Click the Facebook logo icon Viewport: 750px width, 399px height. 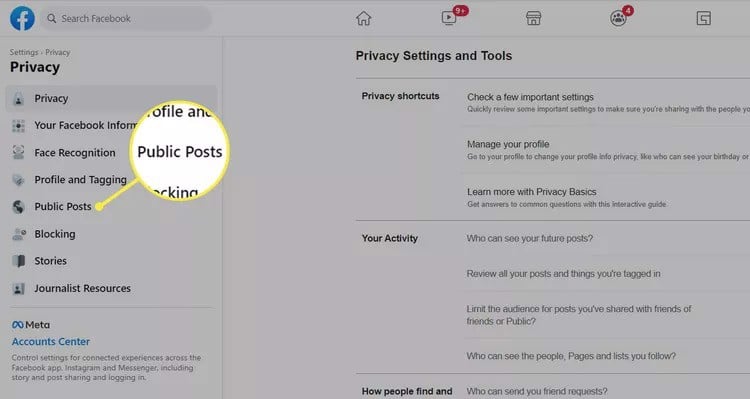(x=22, y=19)
